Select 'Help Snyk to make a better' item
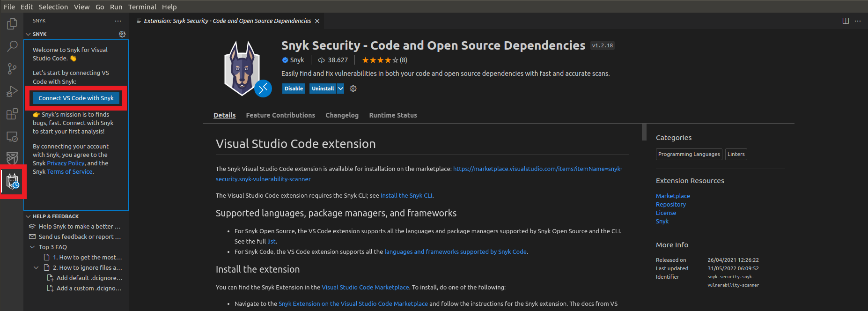The height and width of the screenshot is (311, 868). 76,226
